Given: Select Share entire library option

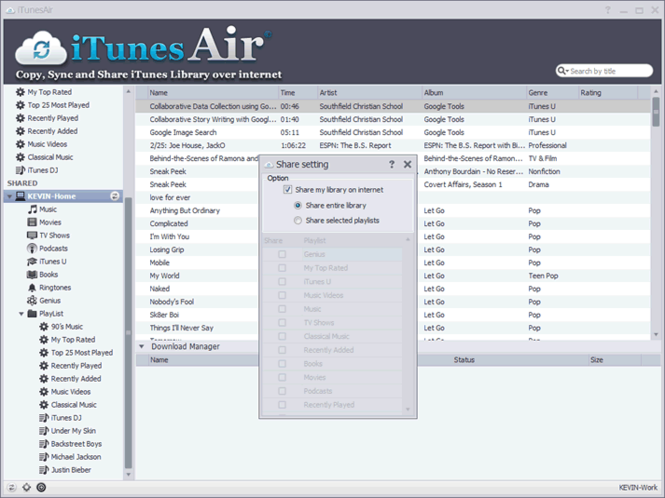Looking at the screenshot, I should 298,205.
